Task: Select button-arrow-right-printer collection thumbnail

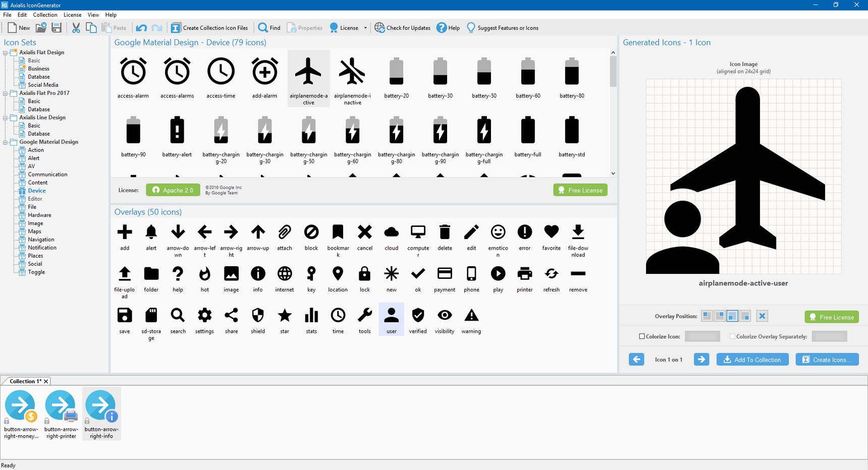Action: pos(61,414)
